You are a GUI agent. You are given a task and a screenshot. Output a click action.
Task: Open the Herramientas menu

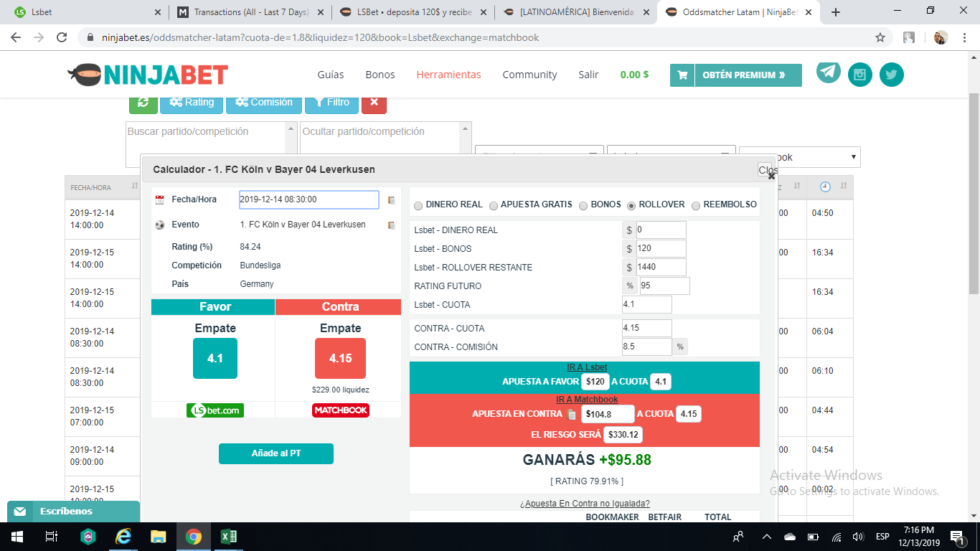point(448,75)
